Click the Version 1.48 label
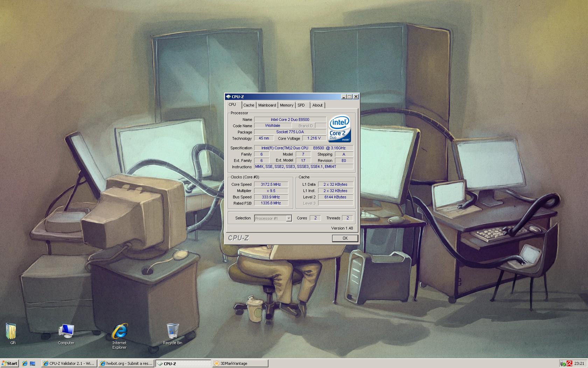Screen dimensions: 588x368 click(x=342, y=228)
